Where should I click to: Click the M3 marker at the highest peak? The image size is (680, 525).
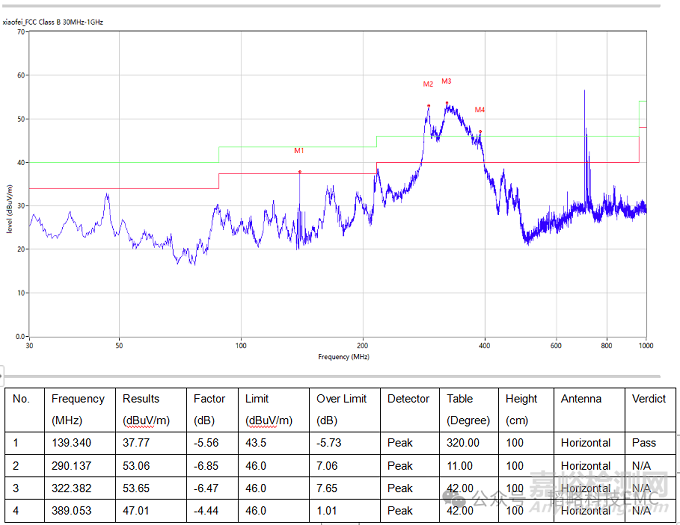coord(446,81)
